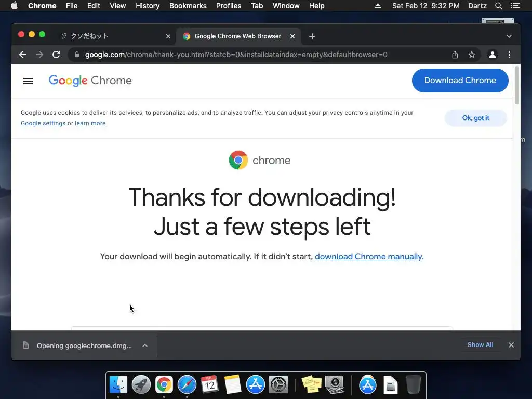The image size is (532, 399).
Task: Show All downloads
Action: (x=480, y=345)
